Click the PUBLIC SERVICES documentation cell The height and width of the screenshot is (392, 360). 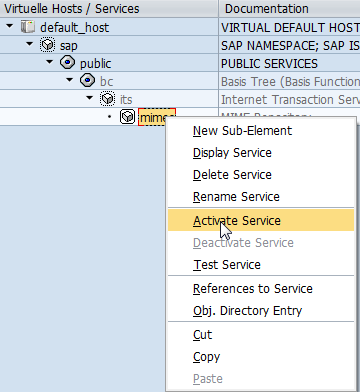(x=289, y=63)
